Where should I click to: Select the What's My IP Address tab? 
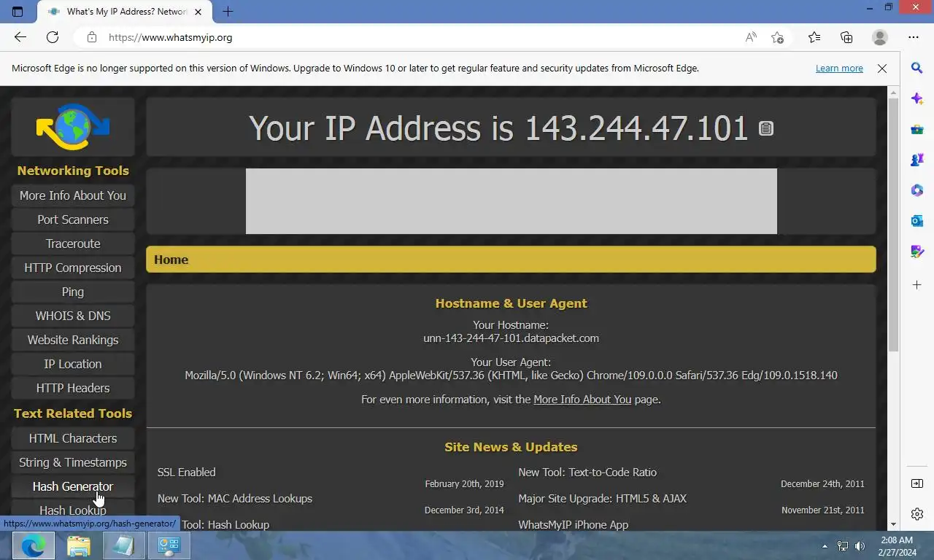click(124, 12)
